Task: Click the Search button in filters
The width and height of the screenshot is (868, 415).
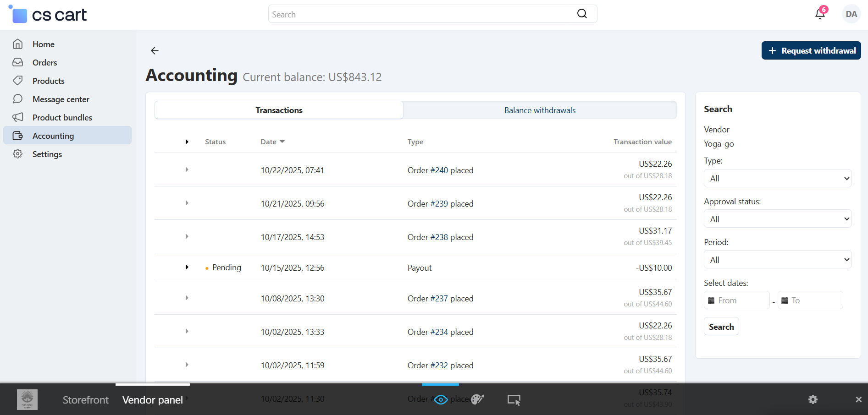Action: [x=721, y=327]
